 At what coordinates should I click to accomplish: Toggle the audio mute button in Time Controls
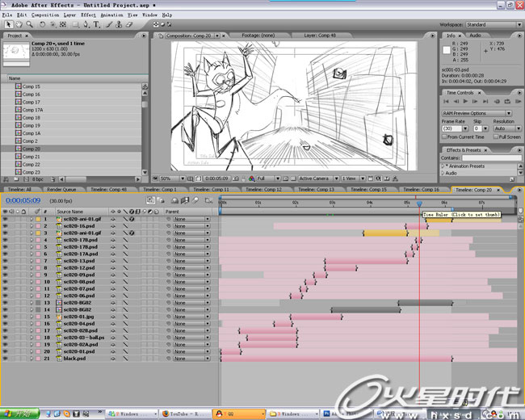coord(497,101)
